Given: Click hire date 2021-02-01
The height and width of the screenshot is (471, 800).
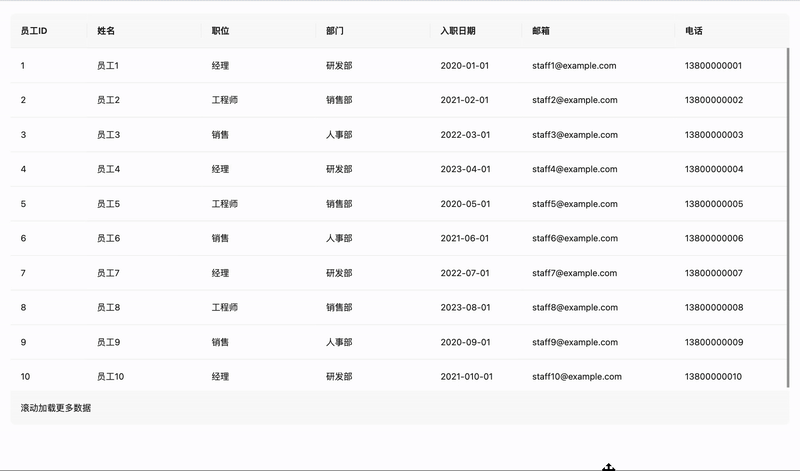Looking at the screenshot, I should (x=464, y=100).
